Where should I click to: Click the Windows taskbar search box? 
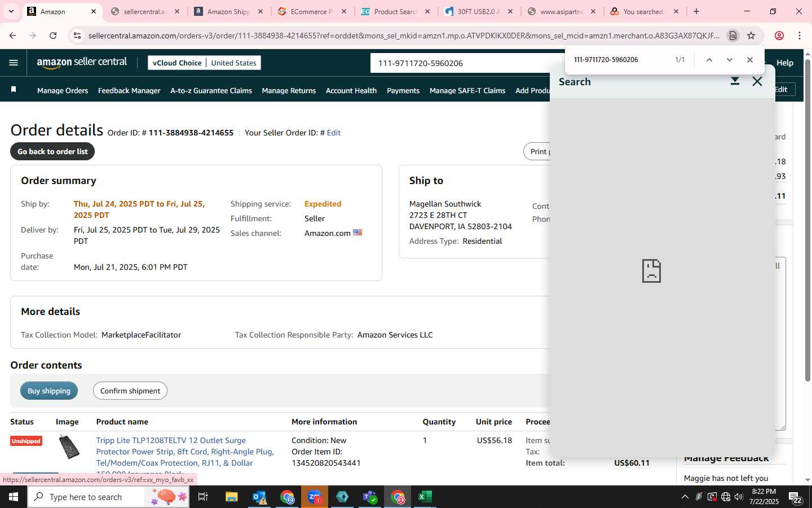[108, 497]
